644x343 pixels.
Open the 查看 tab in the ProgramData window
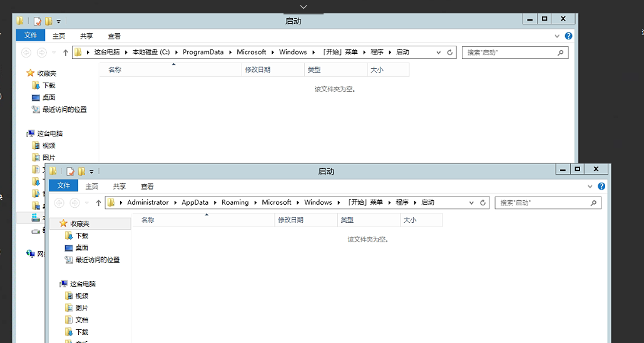coord(114,36)
